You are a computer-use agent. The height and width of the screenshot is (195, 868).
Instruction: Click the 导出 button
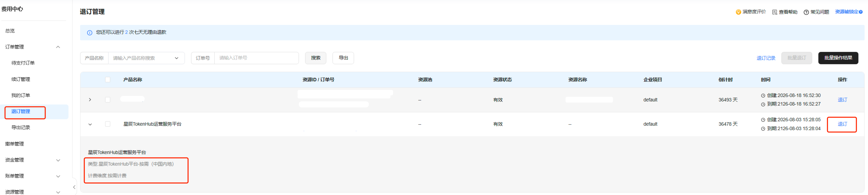pos(343,58)
